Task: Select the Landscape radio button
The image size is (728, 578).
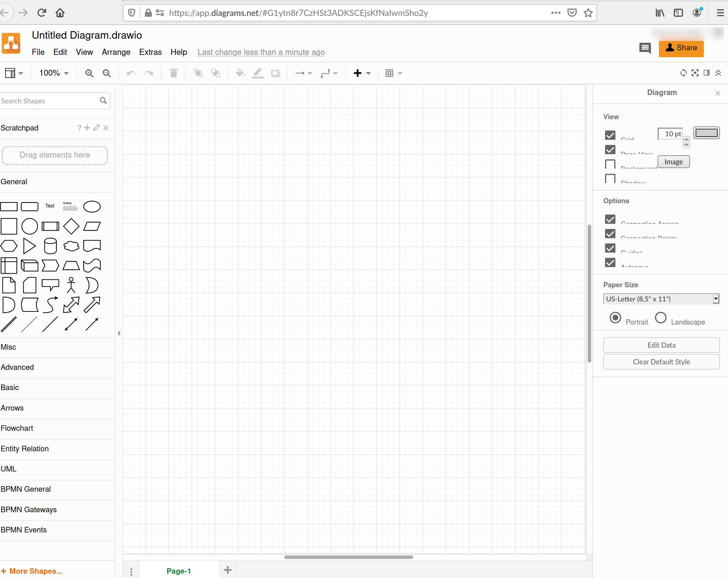Action: (660, 318)
